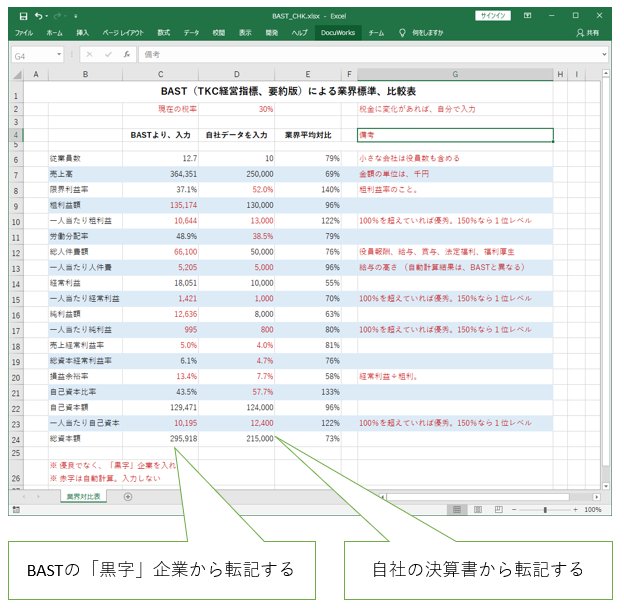This screenshot has height=614, width=624.
Task: Open the チーム ribbon tab
Action: [376, 33]
